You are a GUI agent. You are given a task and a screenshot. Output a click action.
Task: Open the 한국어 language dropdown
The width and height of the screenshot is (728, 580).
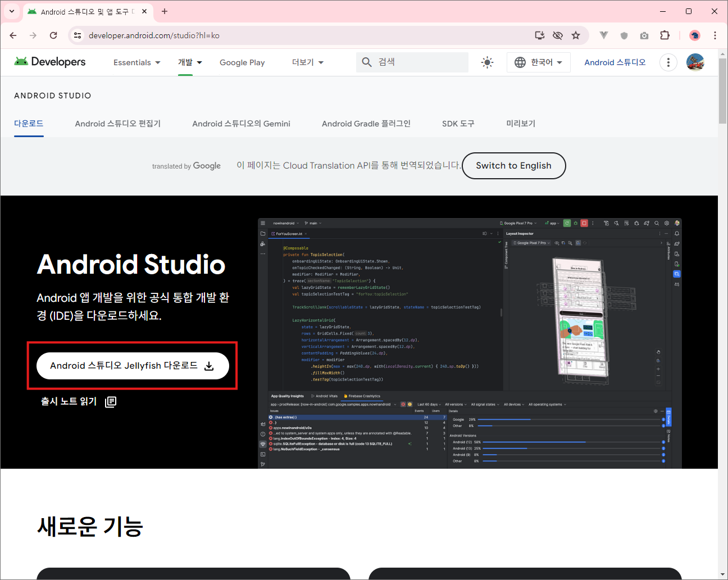tap(539, 62)
